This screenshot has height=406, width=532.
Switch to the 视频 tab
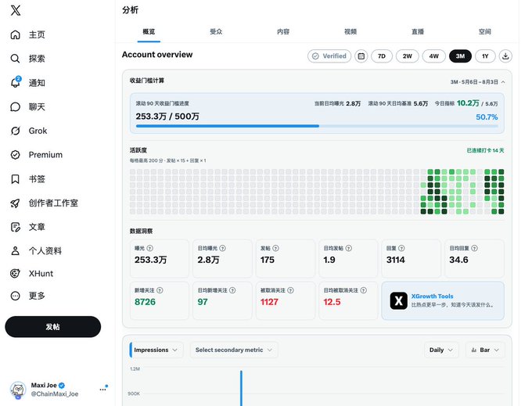(x=350, y=32)
